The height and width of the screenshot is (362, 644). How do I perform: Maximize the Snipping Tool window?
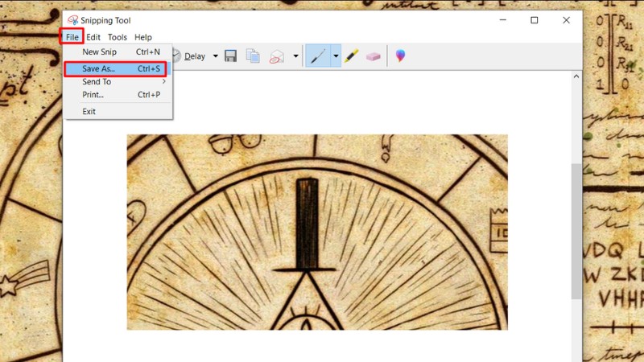pos(535,20)
